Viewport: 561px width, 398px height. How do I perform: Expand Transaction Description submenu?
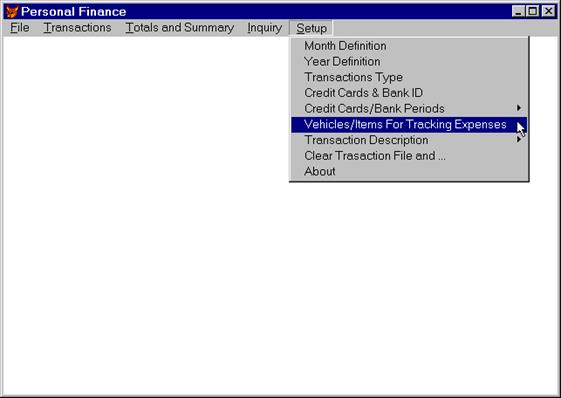(409, 140)
